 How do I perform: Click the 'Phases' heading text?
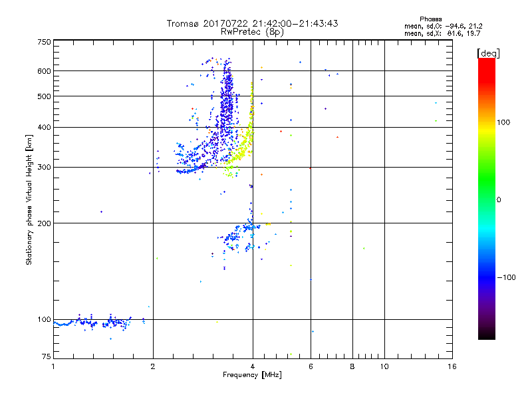tap(430, 19)
